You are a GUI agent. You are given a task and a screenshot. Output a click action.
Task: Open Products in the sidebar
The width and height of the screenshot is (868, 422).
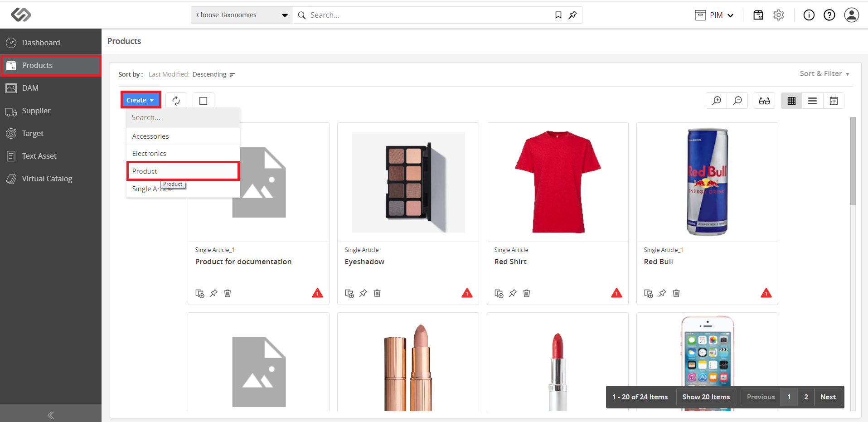(51, 65)
